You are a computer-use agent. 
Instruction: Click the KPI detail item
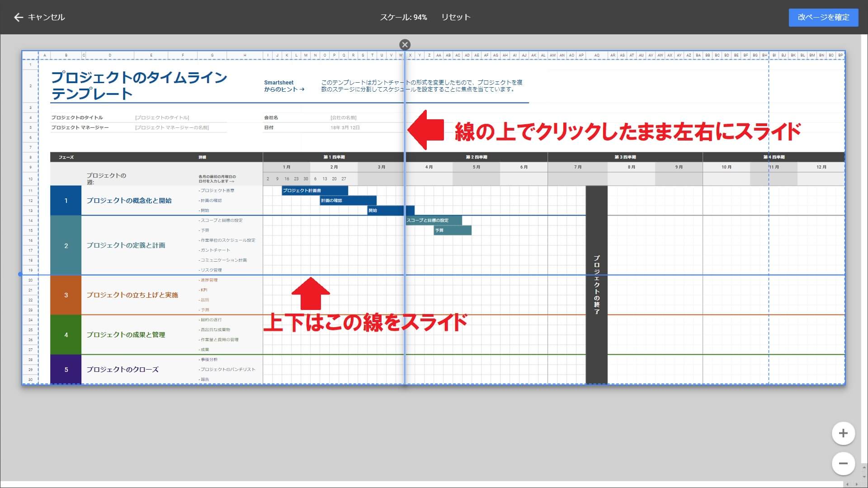pos(203,290)
